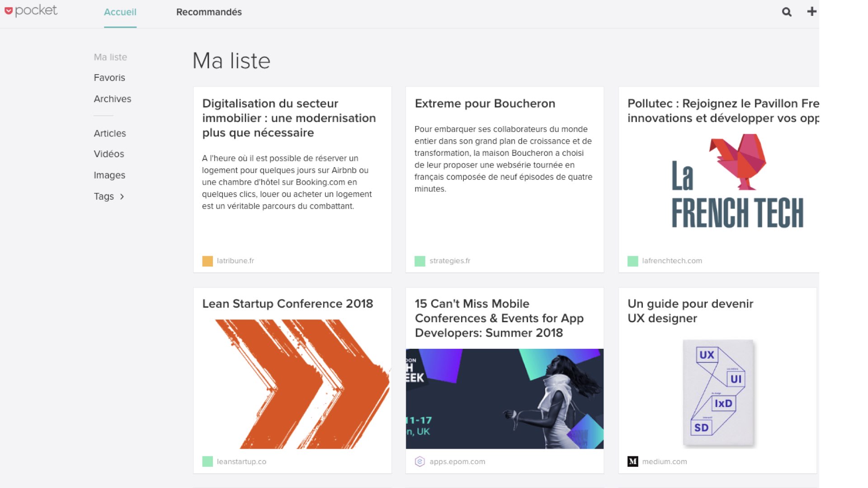Open '15 Can't Miss Mobile Conferences' title
868x488 pixels.
pyautogui.click(x=499, y=318)
